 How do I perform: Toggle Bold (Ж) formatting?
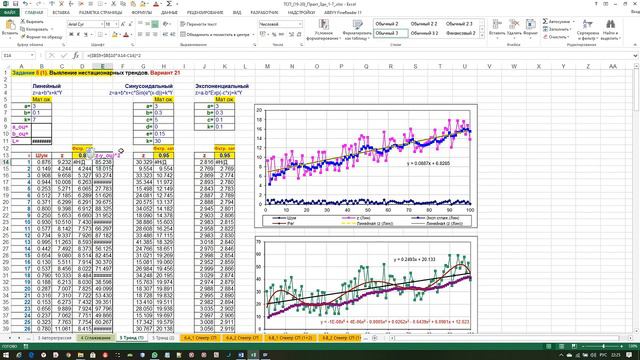[x=71, y=35]
